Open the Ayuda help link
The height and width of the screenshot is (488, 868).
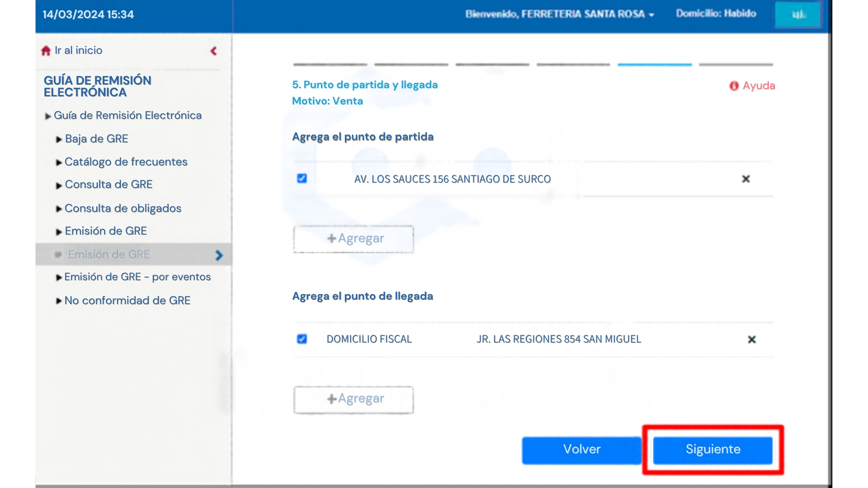[x=759, y=85]
